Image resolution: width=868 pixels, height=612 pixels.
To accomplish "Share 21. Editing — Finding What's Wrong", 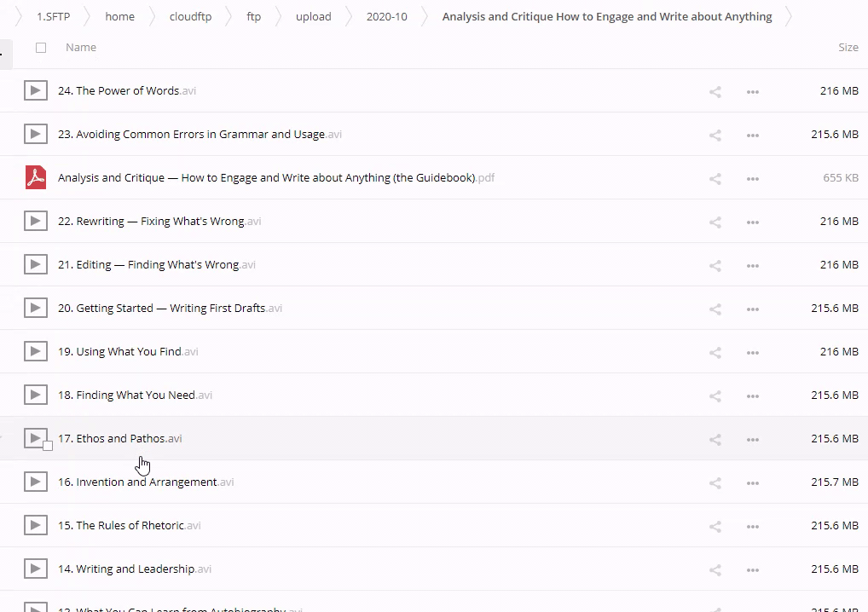I will click(x=715, y=265).
